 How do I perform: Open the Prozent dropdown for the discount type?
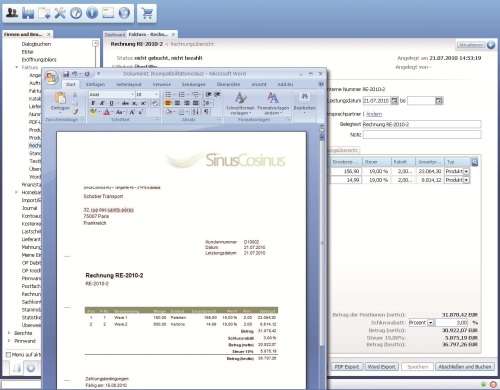[x=431, y=323]
